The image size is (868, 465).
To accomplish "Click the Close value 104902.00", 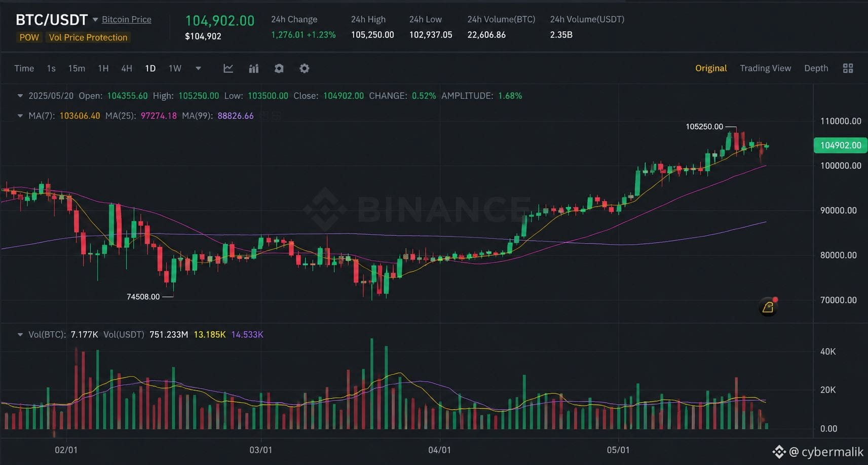I will 344,96.
